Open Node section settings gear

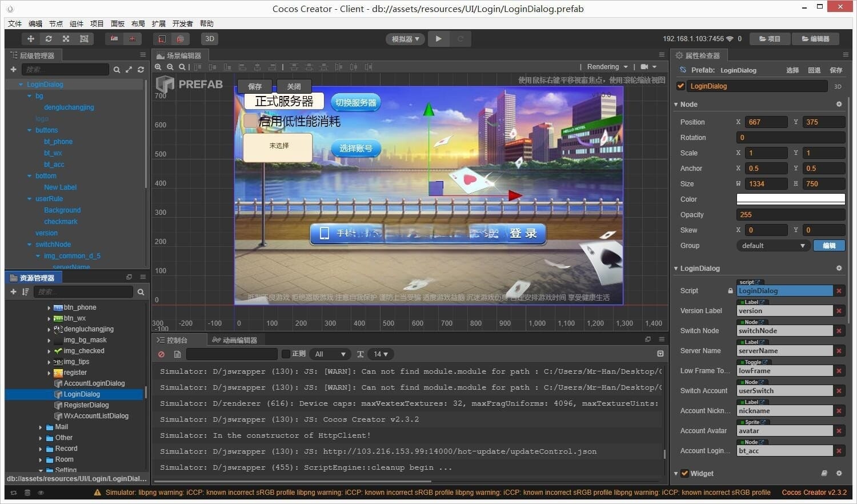839,104
